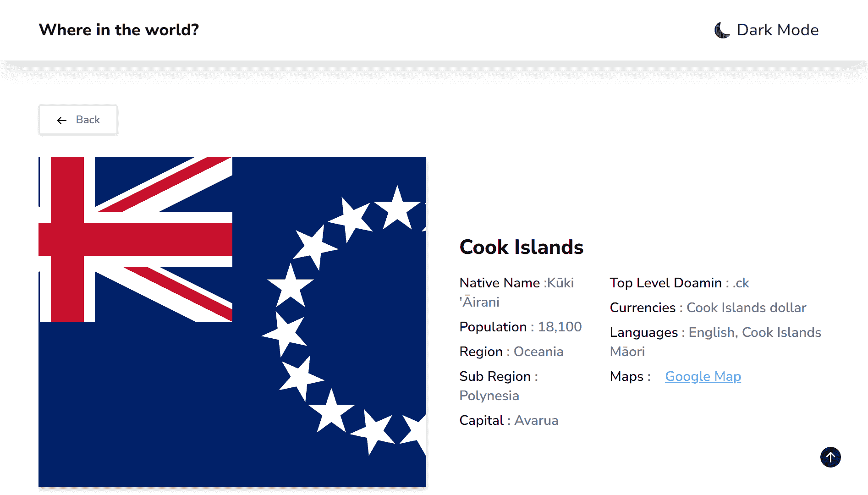Toggle Dark Mode text label

pyautogui.click(x=778, y=30)
